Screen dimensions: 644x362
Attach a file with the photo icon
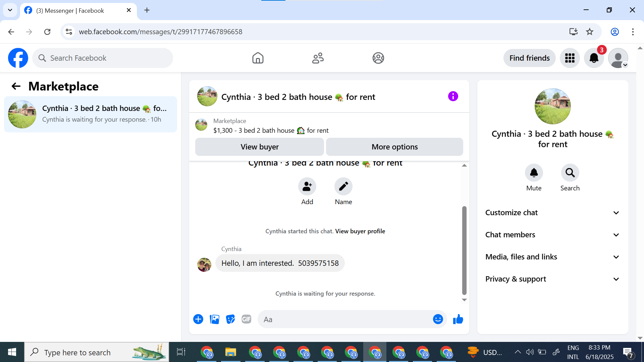pyautogui.click(x=214, y=319)
